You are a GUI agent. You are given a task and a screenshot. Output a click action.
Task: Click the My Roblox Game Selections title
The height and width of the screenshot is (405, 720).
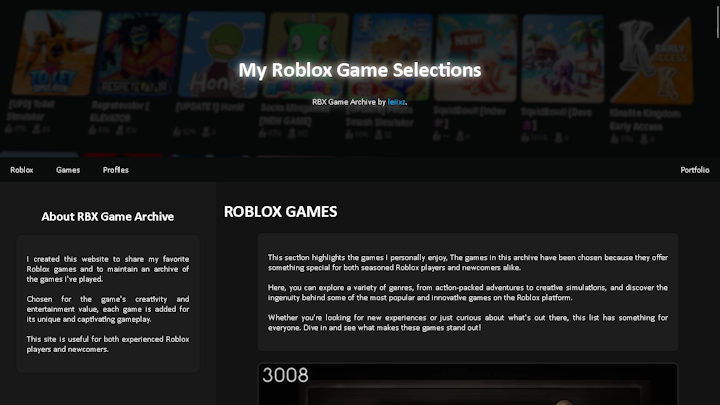[360, 70]
